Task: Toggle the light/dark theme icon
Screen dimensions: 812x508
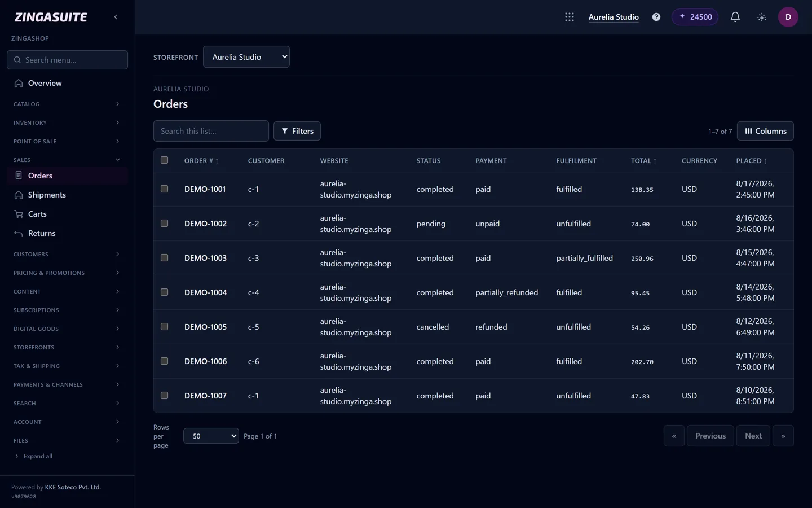Action: pyautogui.click(x=762, y=17)
